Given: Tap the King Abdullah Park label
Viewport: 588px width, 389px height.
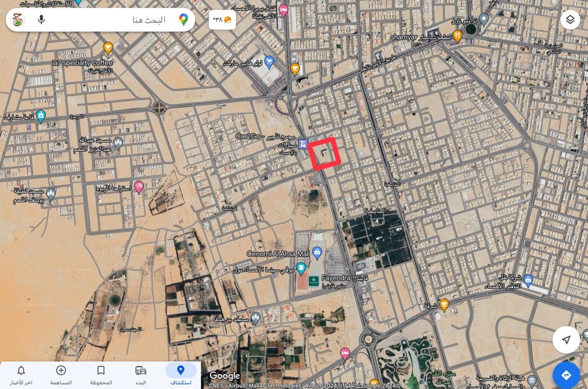Looking at the screenshot, I should (x=443, y=378).
